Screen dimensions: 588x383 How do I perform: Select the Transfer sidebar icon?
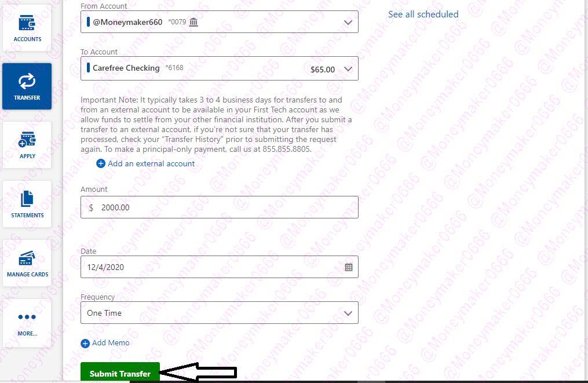click(x=27, y=86)
